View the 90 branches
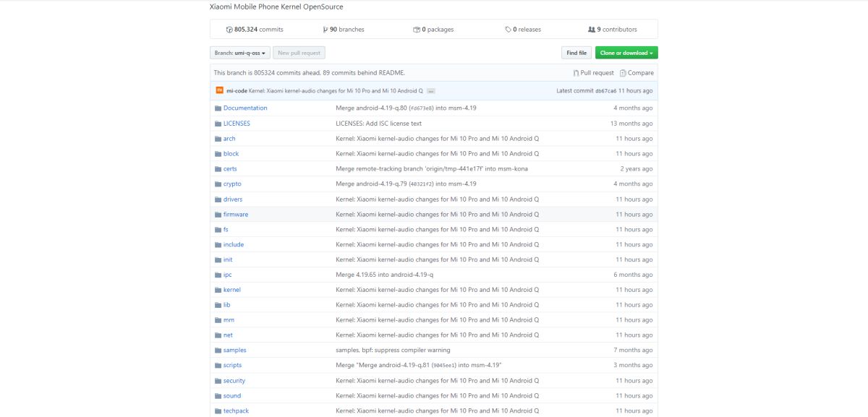868x417 pixels. point(343,30)
